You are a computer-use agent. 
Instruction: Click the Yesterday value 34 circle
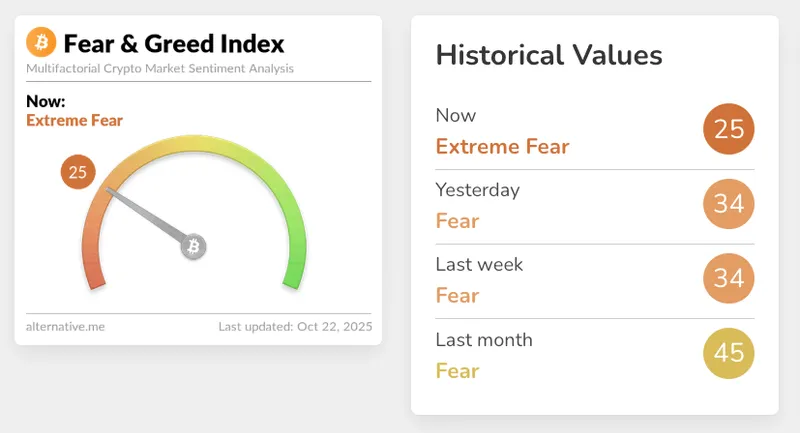tap(728, 204)
